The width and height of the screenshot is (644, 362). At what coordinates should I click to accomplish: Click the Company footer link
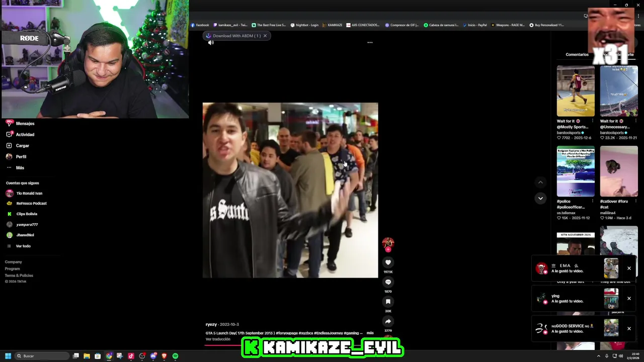[x=14, y=262]
